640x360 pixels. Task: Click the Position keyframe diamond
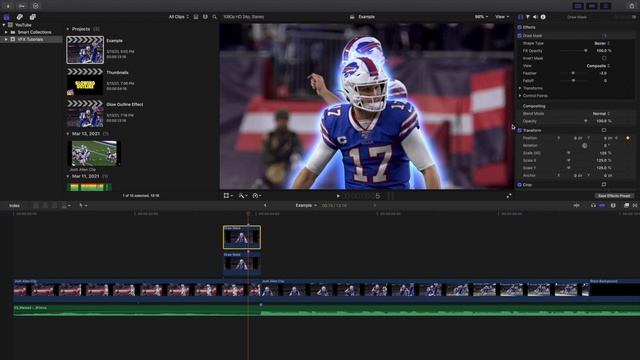coord(628,138)
